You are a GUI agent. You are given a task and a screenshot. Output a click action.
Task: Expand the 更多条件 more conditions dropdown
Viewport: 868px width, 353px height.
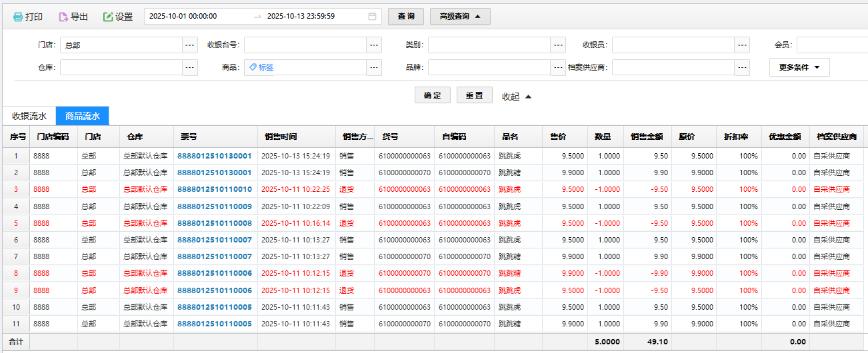point(799,67)
